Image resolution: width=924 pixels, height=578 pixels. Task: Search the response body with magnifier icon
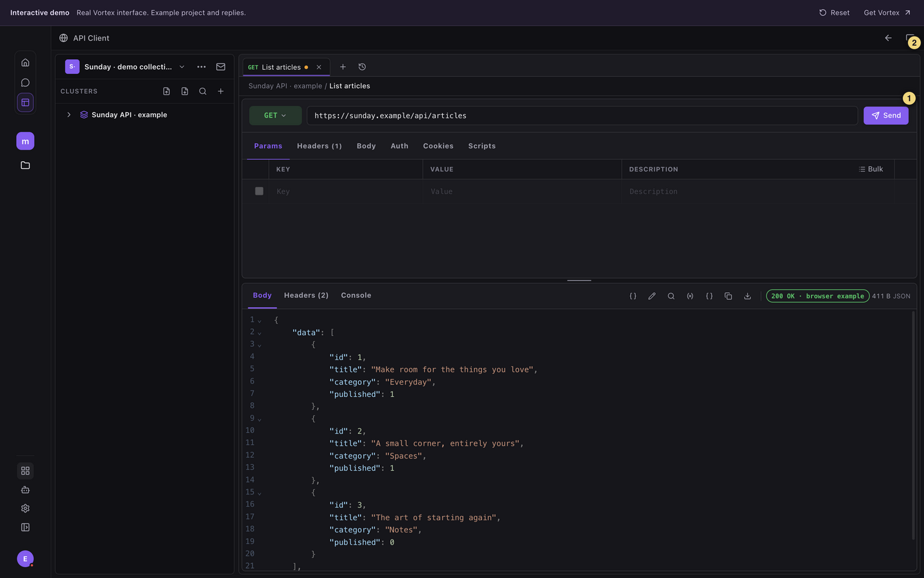point(671,296)
